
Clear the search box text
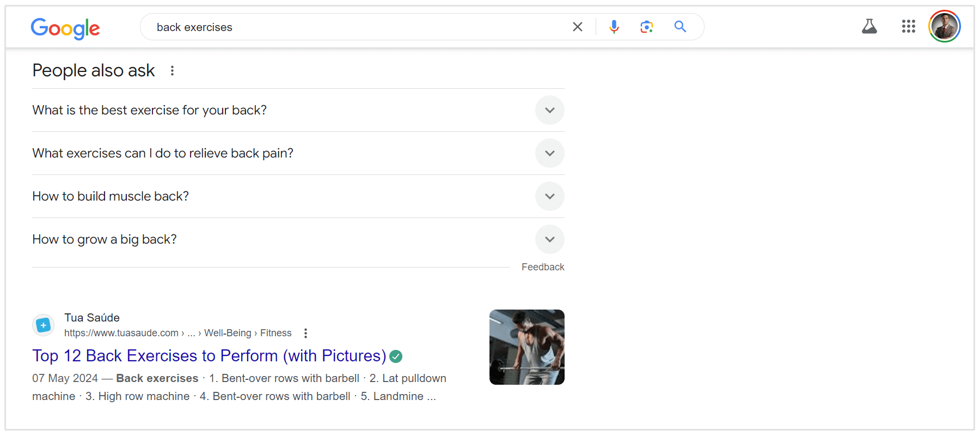[x=578, y=27]
